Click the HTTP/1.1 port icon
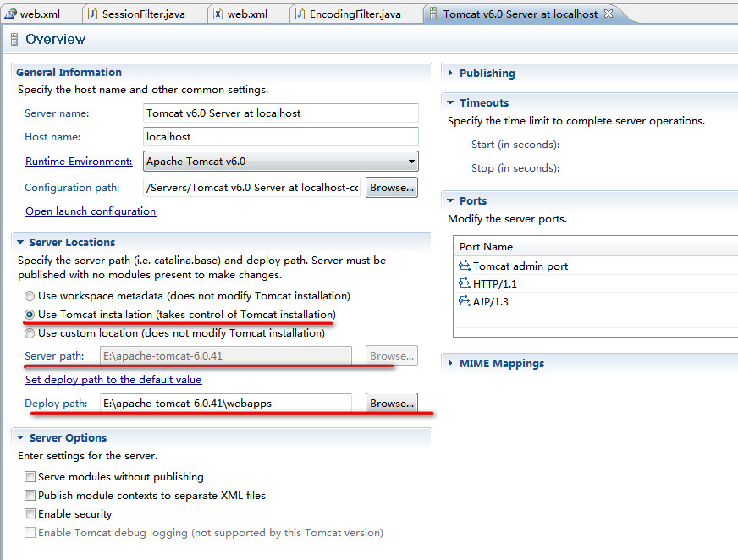738x560 pixels. coord(464,283)
